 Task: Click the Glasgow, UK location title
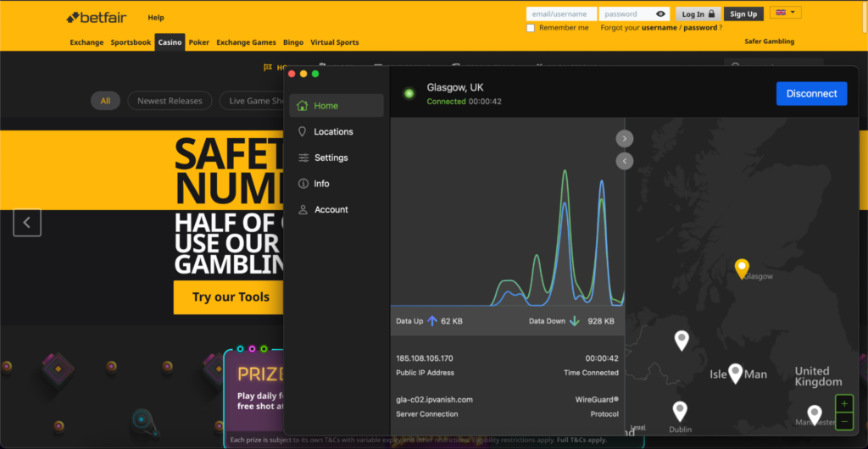[455, 87]
